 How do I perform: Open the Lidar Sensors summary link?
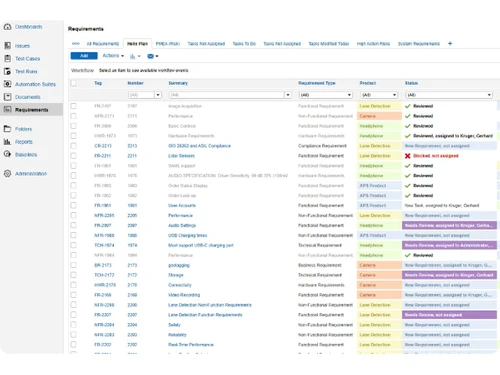tap(181, 156)
